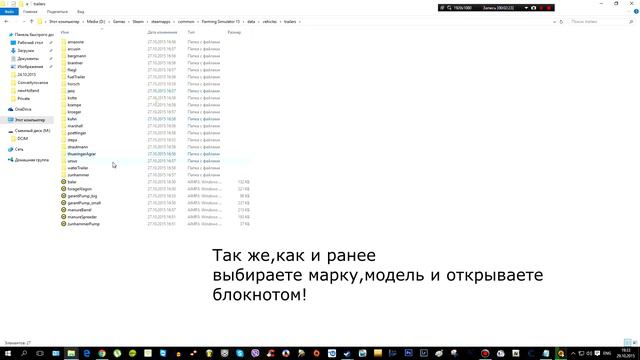This screenshot has height=360, width=640.
Task: Select Домашняя группа in navigation pane
Action: pyautogui.click(x=31, y=160)
